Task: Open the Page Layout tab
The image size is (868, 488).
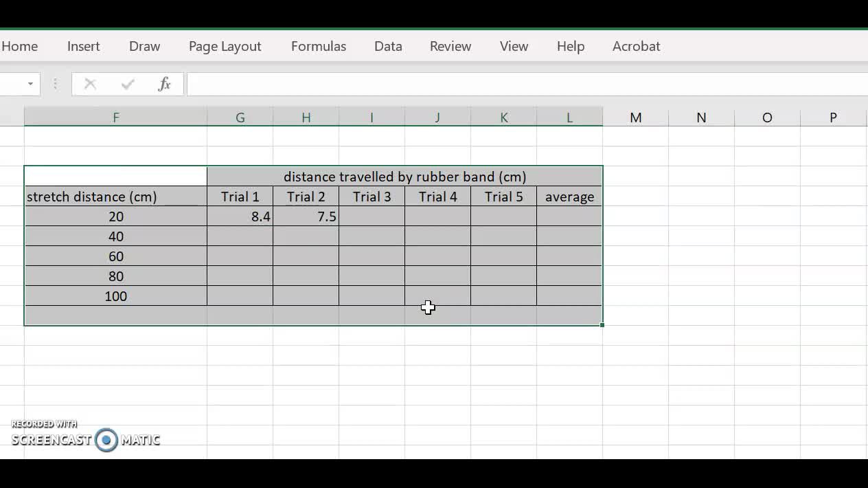Action: [225, 46]
